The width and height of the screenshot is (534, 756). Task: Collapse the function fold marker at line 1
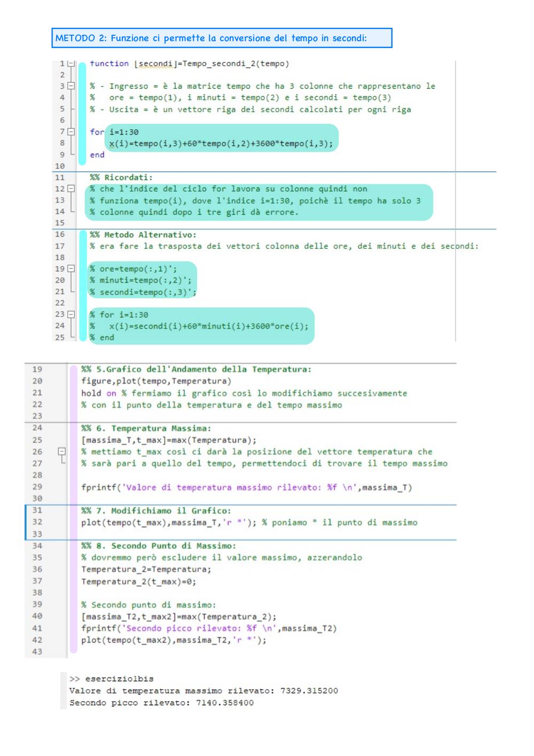coord(71,64)
